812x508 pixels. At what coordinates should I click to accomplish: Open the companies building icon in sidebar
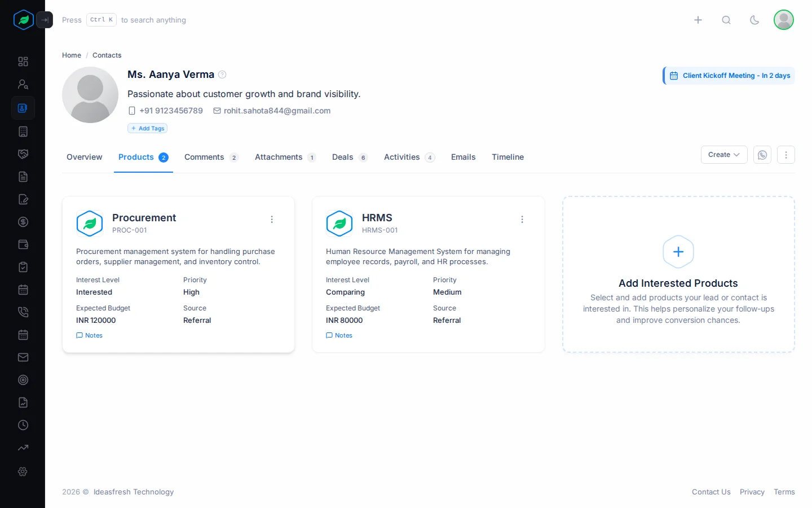(23, 132)
